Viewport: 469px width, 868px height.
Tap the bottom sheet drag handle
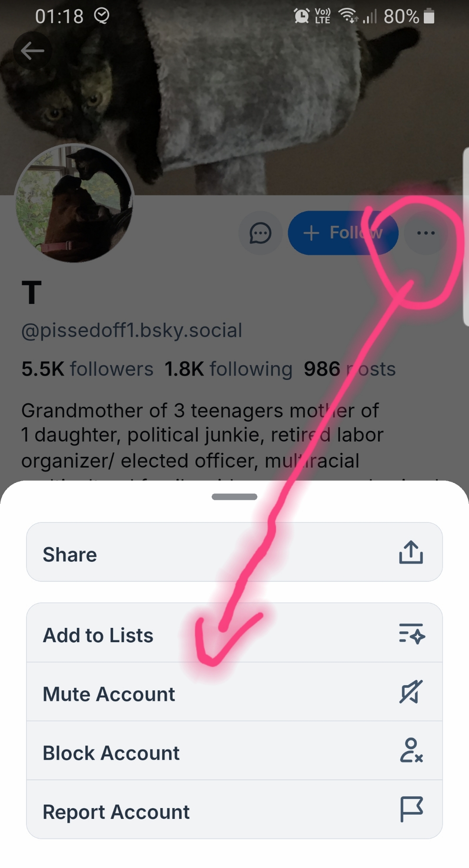[x=234, y=497]
